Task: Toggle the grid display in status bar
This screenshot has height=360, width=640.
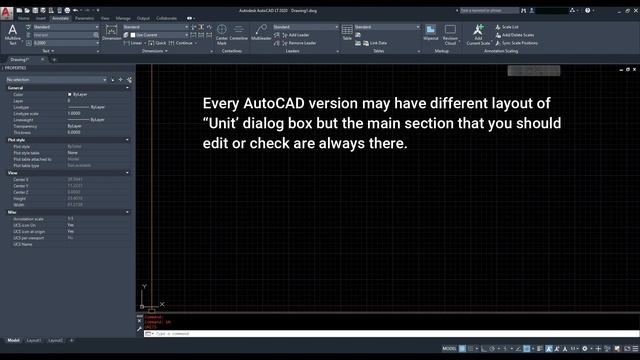Action: click(462, 349)
